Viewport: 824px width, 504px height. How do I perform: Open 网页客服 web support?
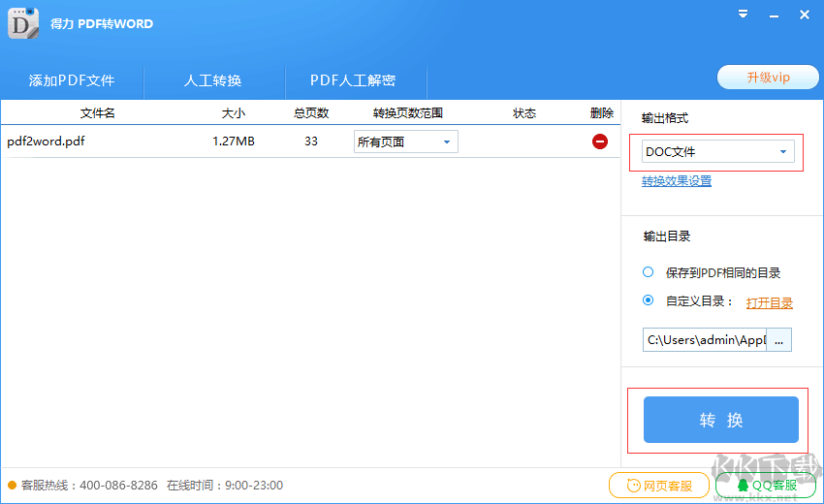[659, 486]
